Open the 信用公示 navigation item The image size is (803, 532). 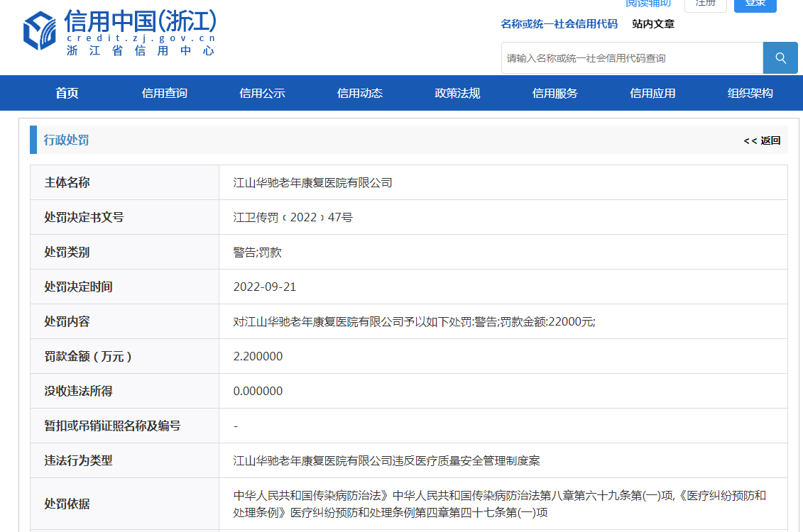pos(262,93)
